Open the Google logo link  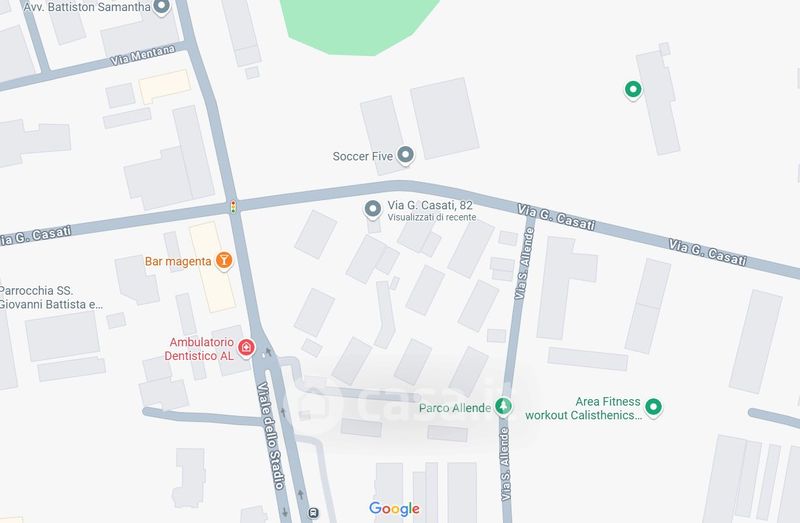pyautogui.click(x=394, y=509)
